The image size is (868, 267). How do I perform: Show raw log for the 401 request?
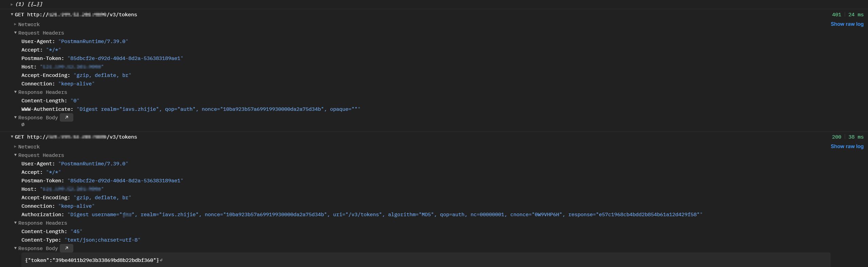847,24
